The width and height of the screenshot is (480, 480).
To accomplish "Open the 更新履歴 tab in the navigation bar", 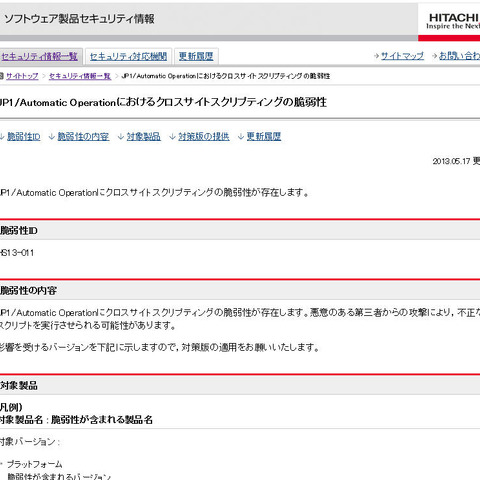I will [196, 56].
